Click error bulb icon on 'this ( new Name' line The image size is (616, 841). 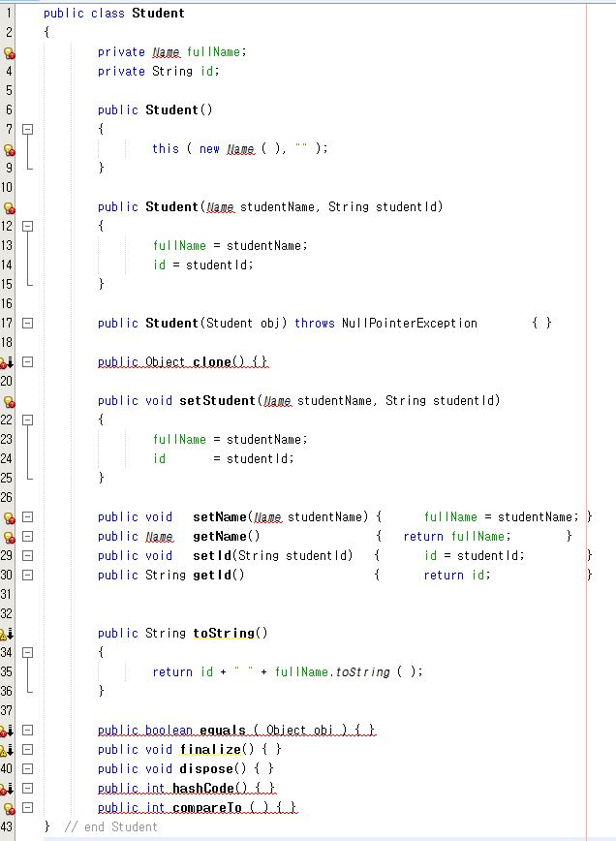pyautogui.click(x=9, y=149)
